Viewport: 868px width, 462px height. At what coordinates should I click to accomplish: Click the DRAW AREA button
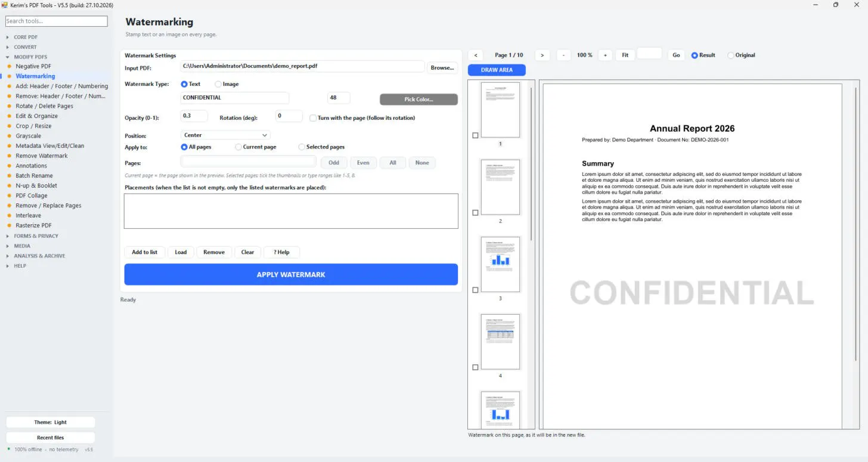click(x=497, y=70)
